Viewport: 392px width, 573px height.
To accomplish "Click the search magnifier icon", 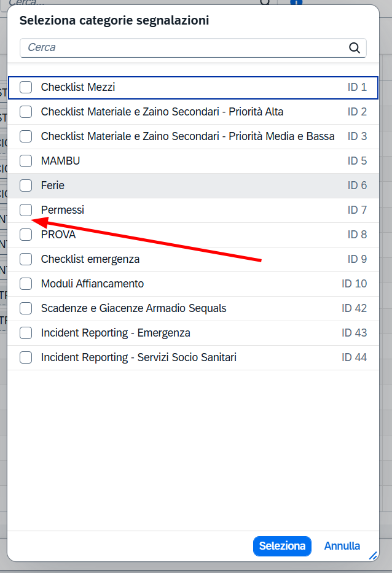I will [354, 48].
